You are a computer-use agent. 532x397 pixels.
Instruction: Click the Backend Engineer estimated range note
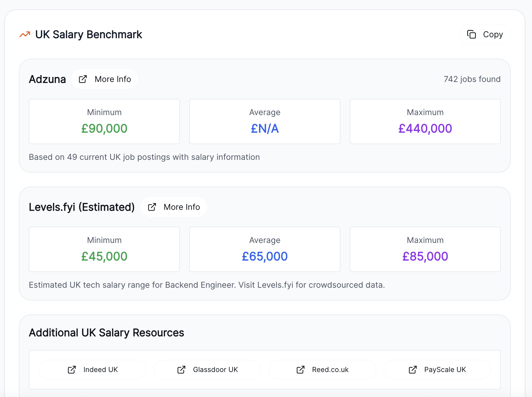coord(207,285)
